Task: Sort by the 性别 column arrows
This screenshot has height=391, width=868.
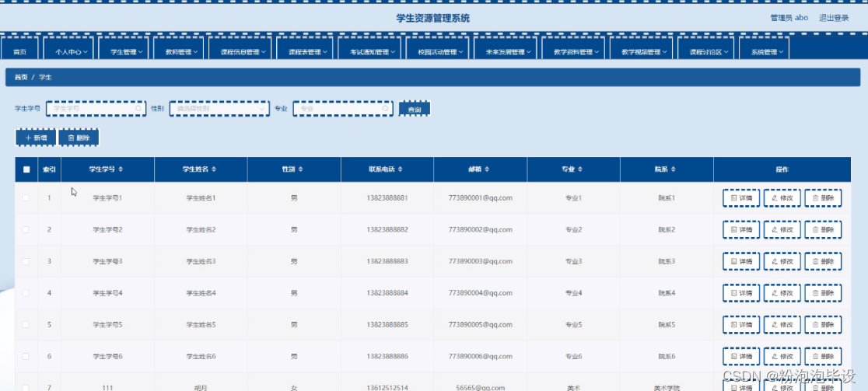Action: 302,169
